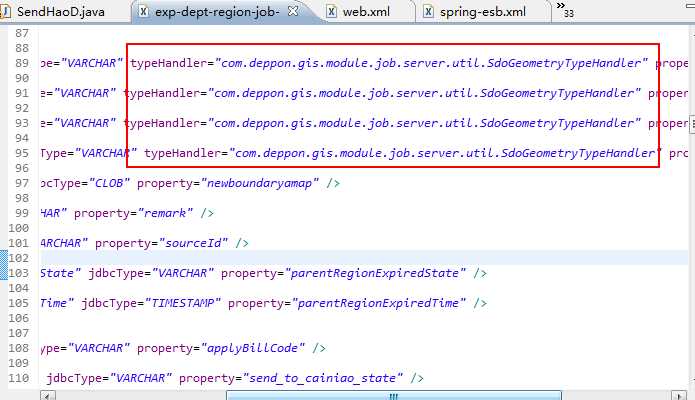
Task: Click the "TIMESTAMP" jdbcType value
Action: 183,303
